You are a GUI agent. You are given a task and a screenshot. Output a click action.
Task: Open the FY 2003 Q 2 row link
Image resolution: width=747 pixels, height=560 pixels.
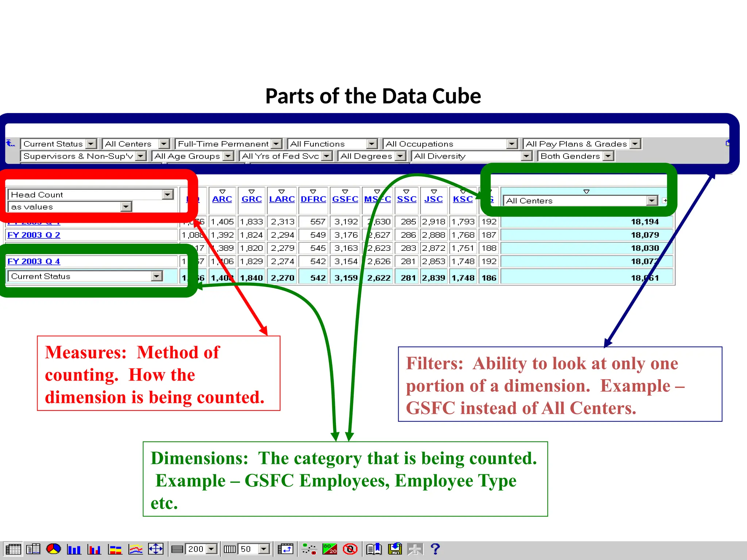tap(34, 235)
